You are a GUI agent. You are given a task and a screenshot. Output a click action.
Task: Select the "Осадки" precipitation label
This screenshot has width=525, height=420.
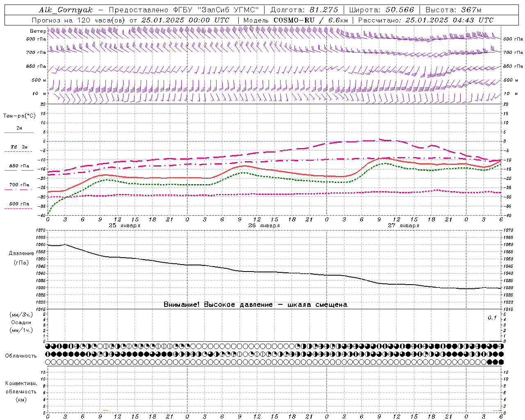pos(21,322)
